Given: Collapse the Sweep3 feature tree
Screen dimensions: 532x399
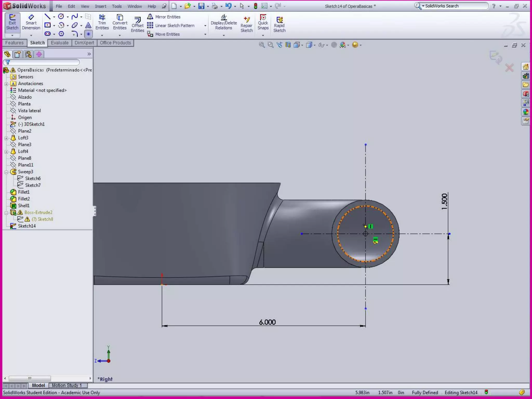Looking at the screenshot, I should (6, 172).
